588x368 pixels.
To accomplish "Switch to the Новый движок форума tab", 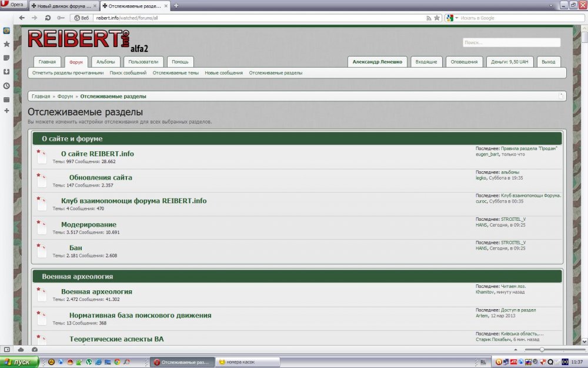I will pos(63,5).
